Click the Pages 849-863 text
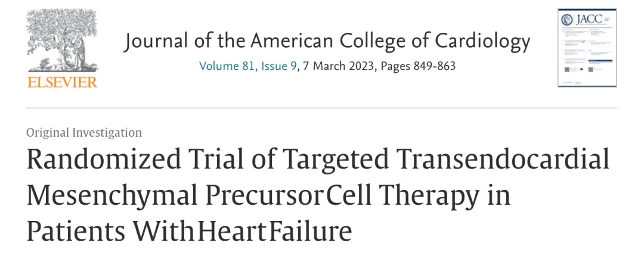Viewport: 644px width, 258px height. (416, 66)
